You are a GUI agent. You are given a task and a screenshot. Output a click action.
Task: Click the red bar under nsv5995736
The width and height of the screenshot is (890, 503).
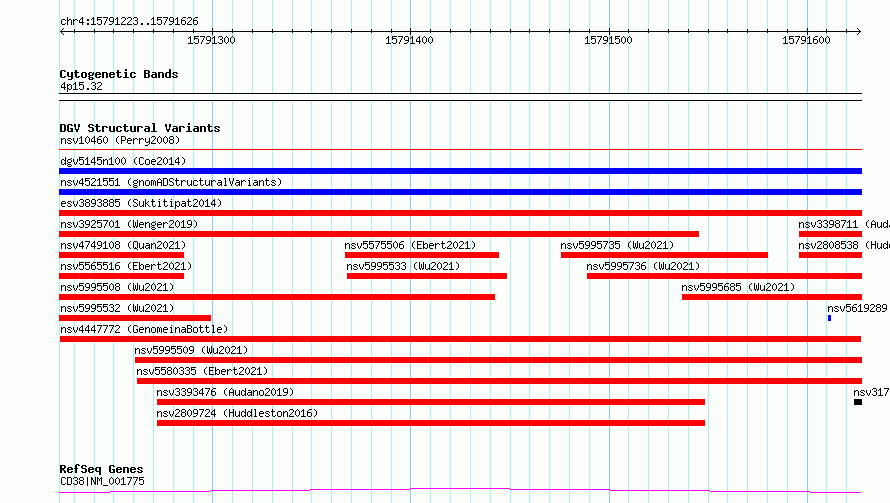[x=724, y=276]
